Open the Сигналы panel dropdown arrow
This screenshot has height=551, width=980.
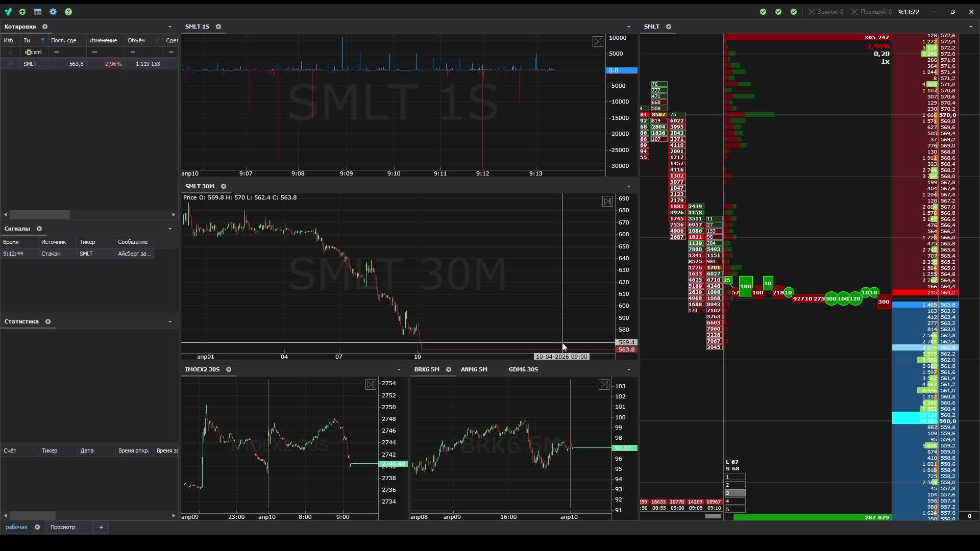[x=170, y=229]
